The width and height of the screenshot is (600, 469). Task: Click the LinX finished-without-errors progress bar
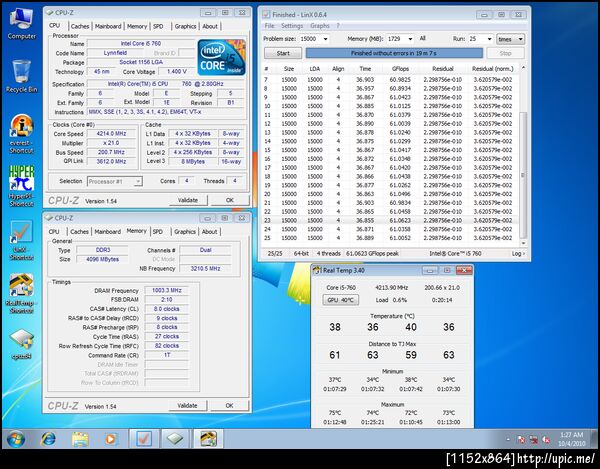pos(394,53)
